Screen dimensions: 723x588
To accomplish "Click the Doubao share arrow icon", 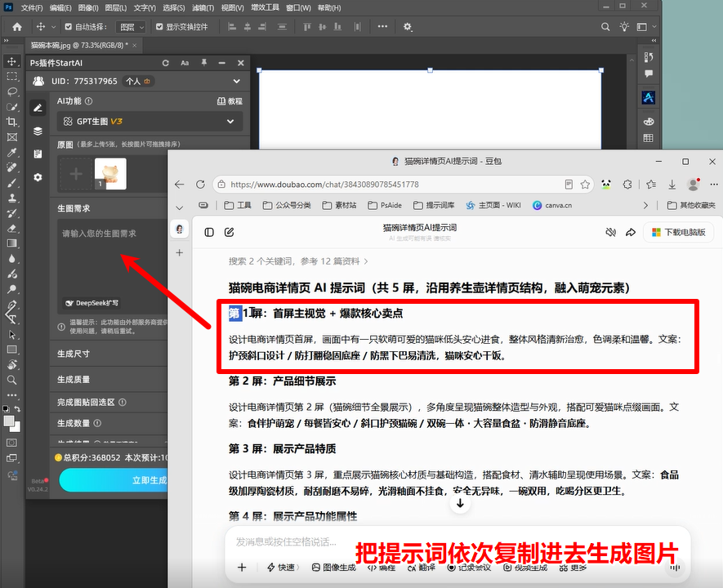I will click(x=631, y=232).
